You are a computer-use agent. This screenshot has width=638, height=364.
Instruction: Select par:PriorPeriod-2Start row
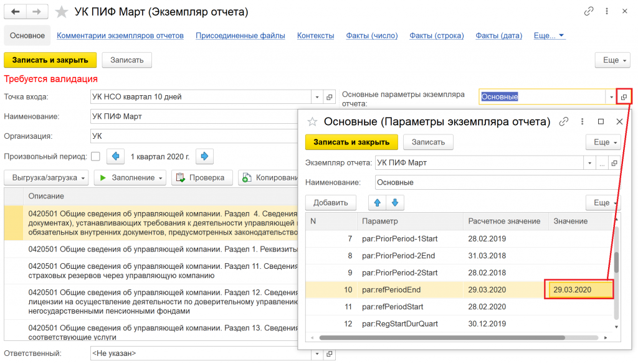pos(460,273)
